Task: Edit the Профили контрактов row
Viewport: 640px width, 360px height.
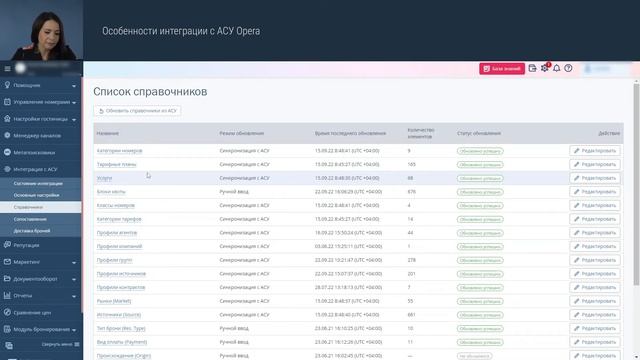Action: coord(595,287)
